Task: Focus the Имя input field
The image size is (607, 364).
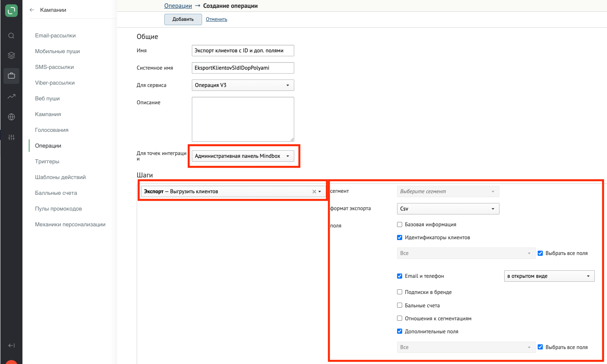Action: pos(243,51)
